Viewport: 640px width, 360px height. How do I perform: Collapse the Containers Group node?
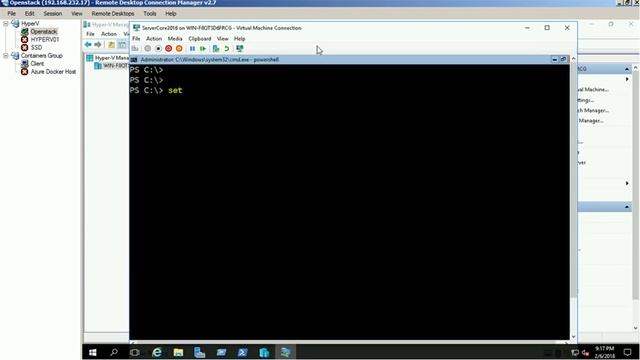pyautogui.click(x=6, y=56)
